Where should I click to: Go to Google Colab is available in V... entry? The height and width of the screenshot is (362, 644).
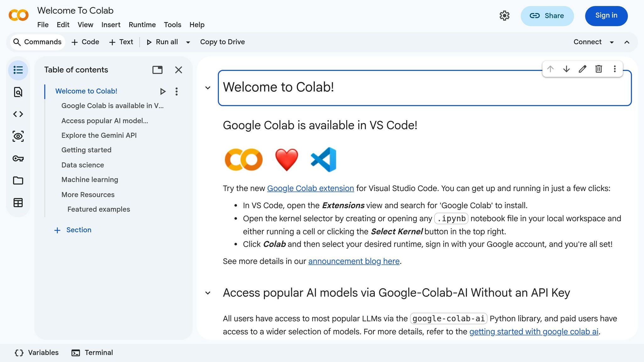coord(112,106)
